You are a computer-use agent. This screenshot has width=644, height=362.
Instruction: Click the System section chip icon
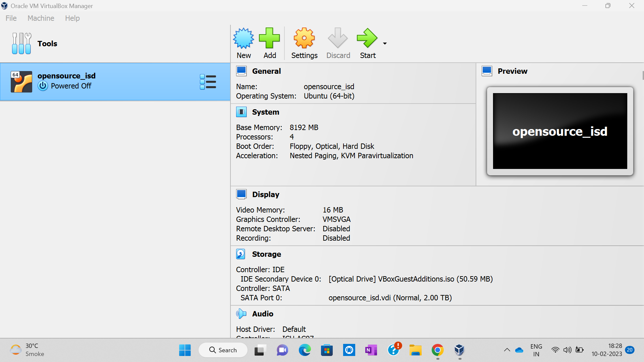(241, 112)
